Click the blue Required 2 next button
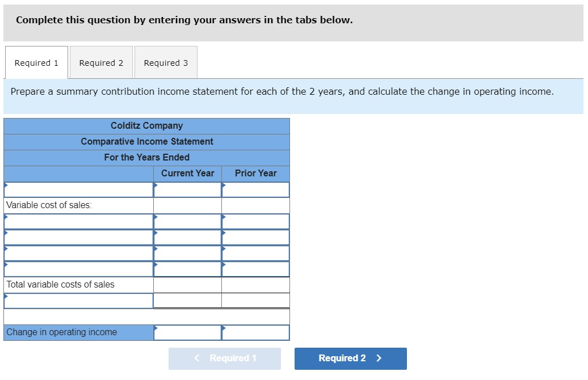Image resolution: width=588 pixels, height=380 pixels. pos(350,358)
